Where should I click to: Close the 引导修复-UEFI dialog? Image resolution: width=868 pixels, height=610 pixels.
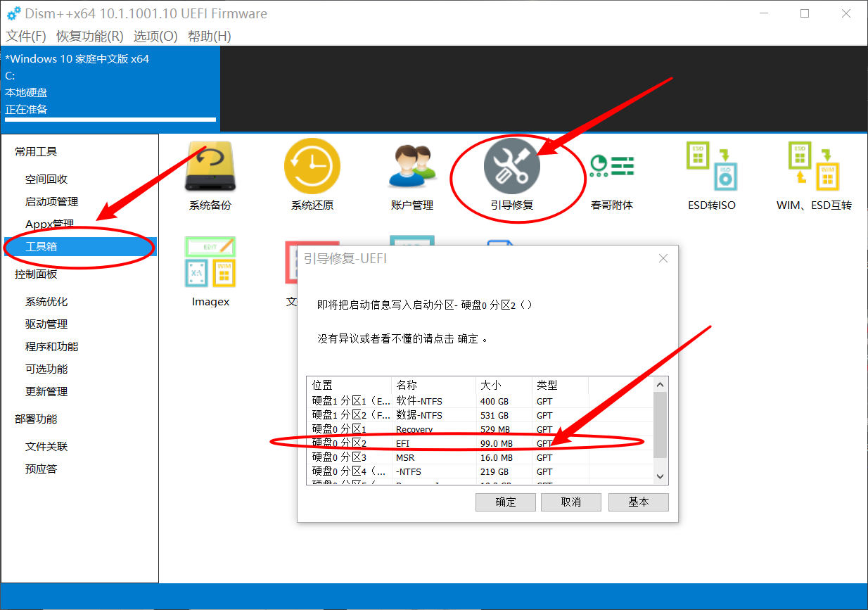663,259
